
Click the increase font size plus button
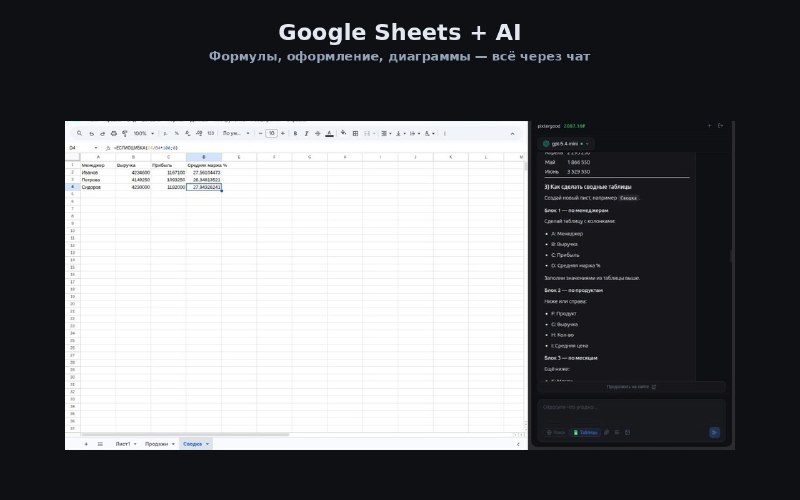coord(281,132)
